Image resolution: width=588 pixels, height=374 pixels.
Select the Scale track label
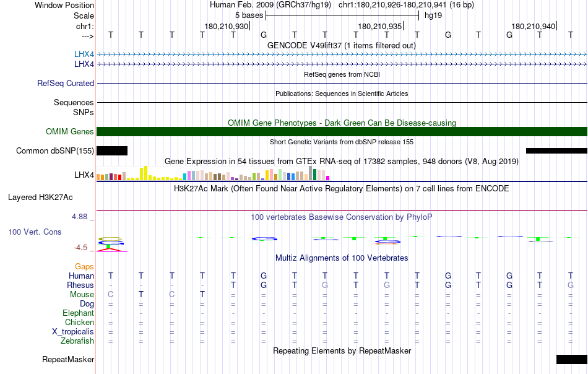click(x=84, y=15)
